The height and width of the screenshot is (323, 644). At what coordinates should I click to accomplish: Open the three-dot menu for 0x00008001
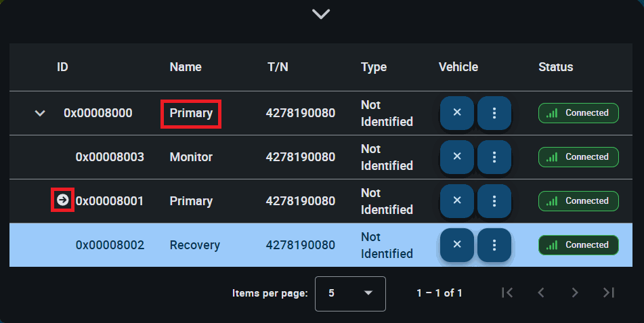pos(494,200)
